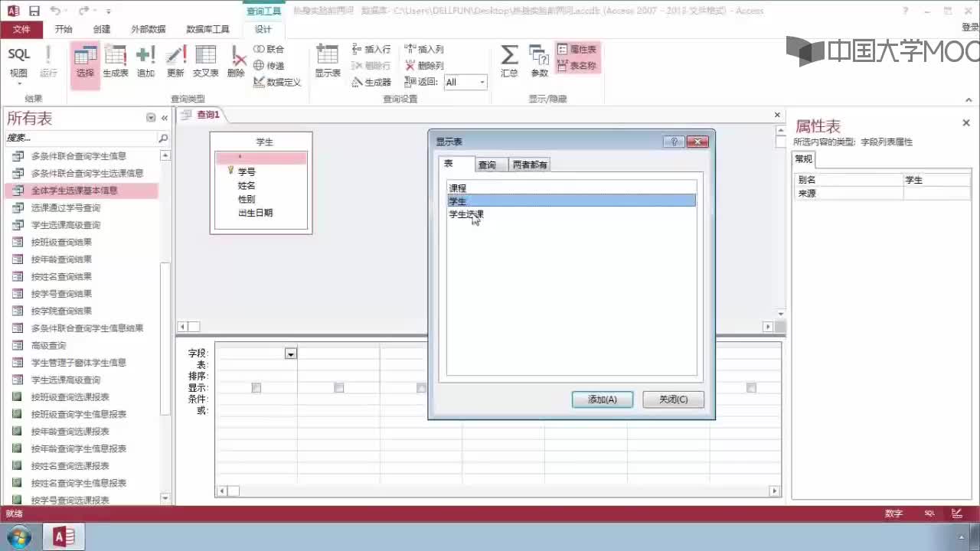Toggle 显示 checkbox right of the dialog
Viewport: 980px width, 551px height.
(x=751, y=388)
